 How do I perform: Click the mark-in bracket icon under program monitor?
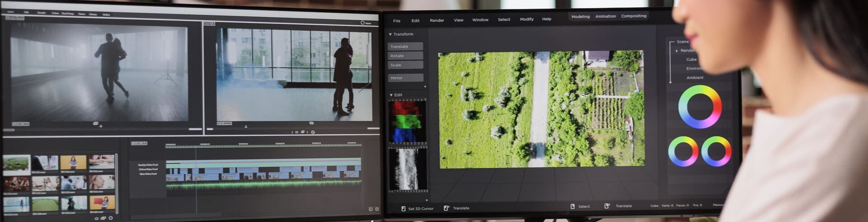(x=292, y=132)
